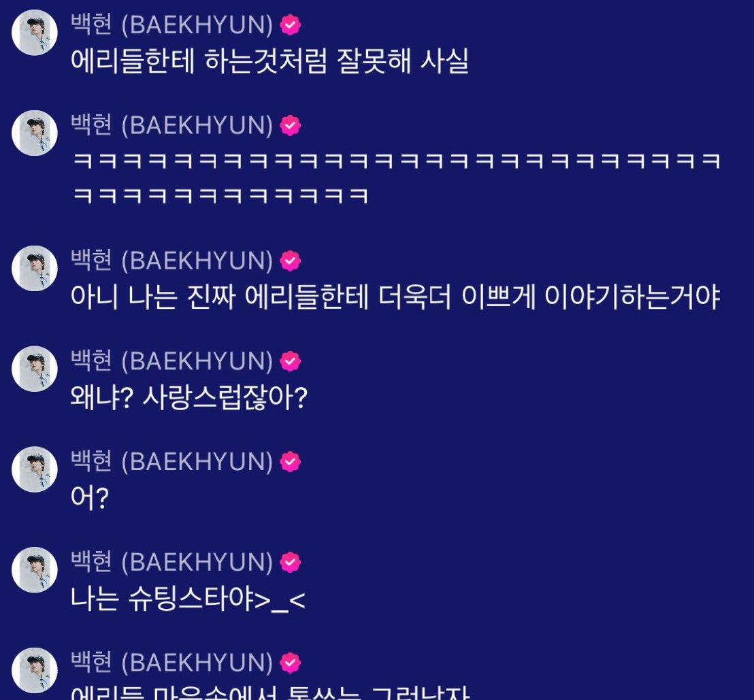754x700 pixels.
Task: Open the profile photo beside the 어? message
Action: tap(35, 469)
